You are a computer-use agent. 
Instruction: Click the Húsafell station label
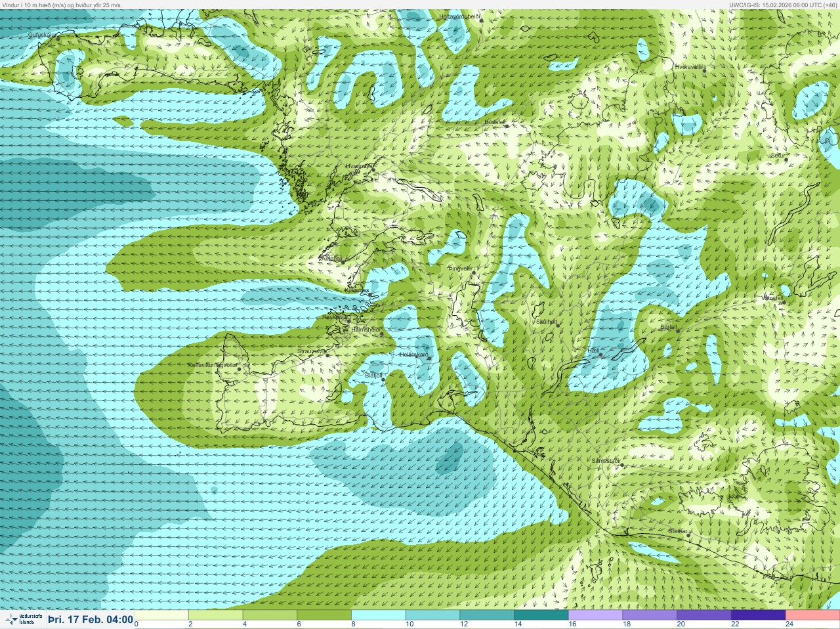point(495,122)
